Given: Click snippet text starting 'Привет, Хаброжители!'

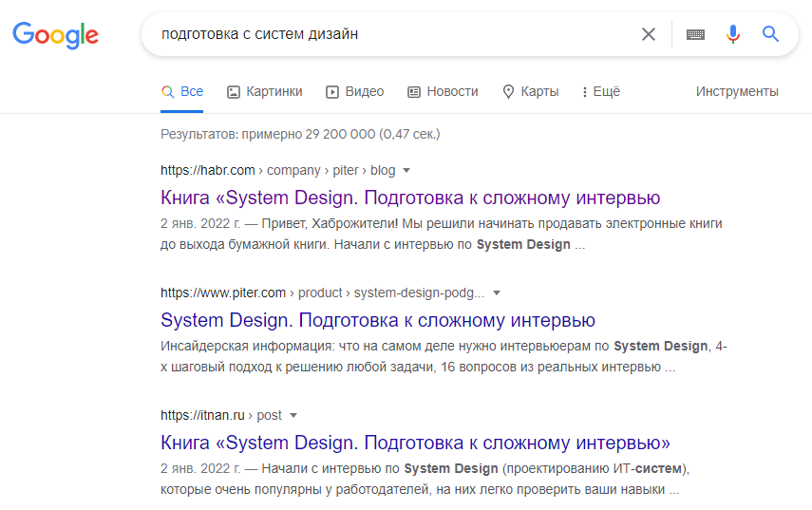Looking at the screenshot, I should tap(442, 234).
